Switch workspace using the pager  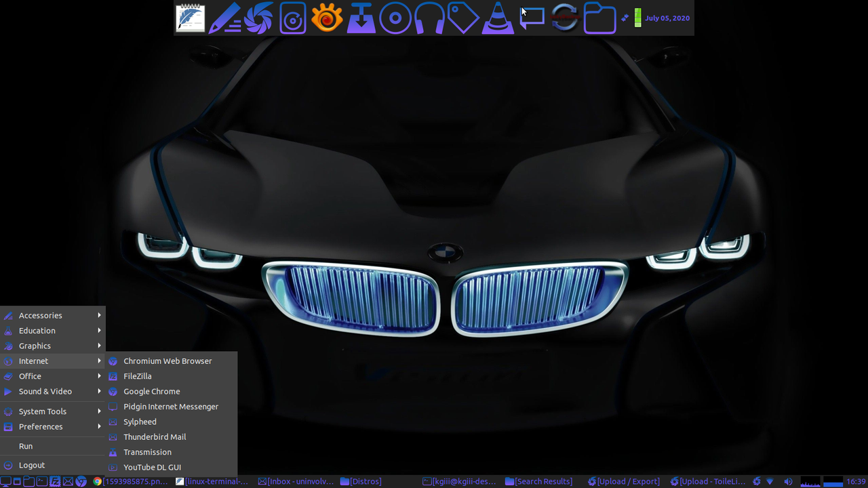coord(833,481)
